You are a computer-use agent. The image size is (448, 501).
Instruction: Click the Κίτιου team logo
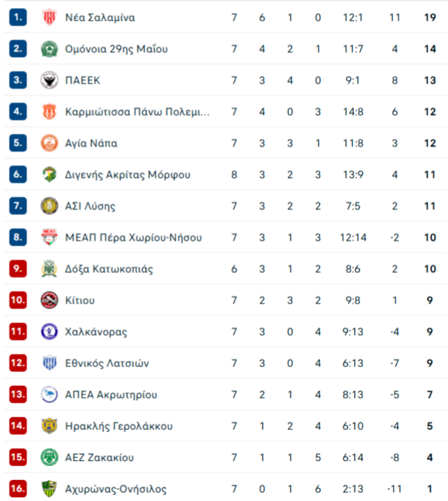click(x=49, y=300)
